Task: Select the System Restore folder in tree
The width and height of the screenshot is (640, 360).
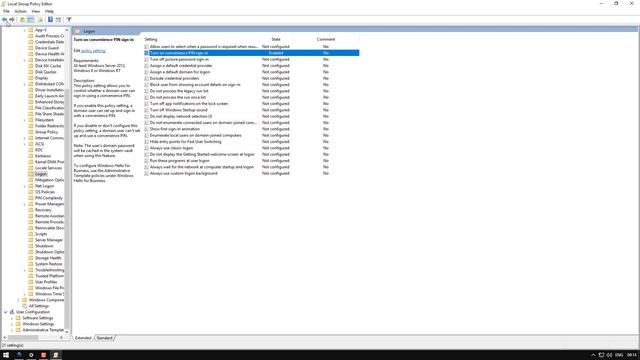Action: pyautogui.click(x=49, y=264)
